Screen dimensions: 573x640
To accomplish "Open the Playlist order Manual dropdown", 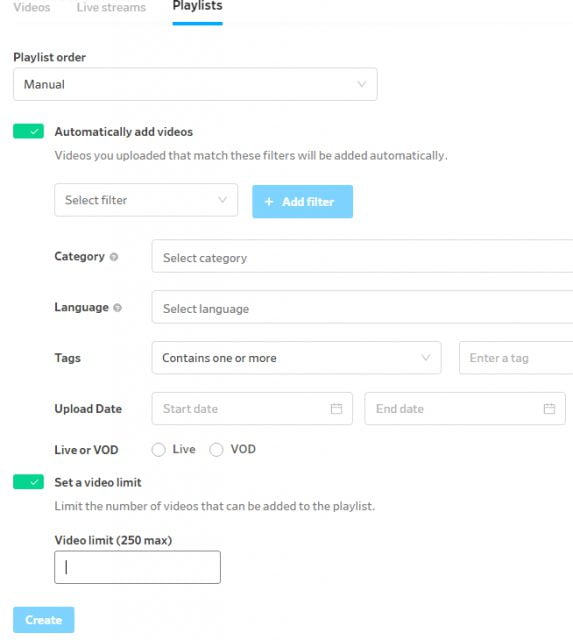I will click(x=195, y=84).
